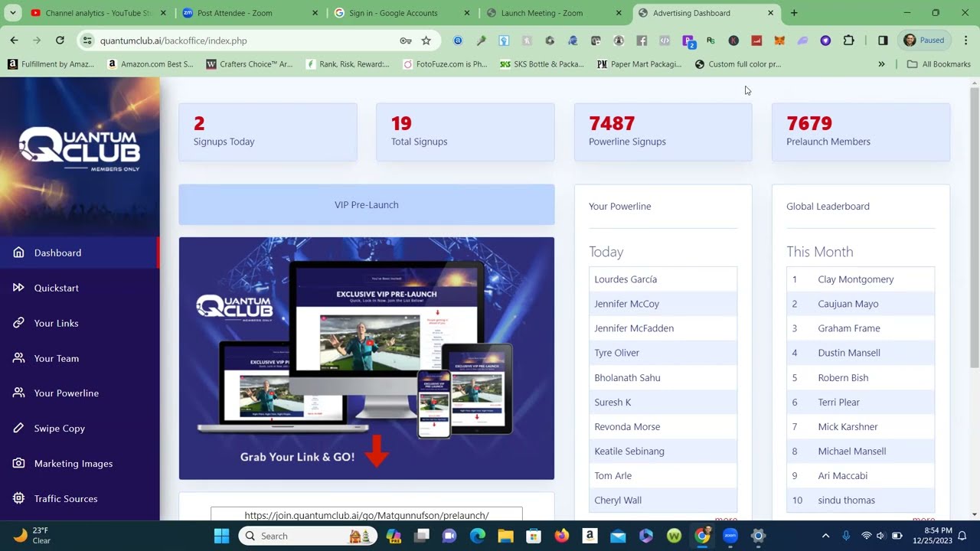Click the prelaunch referral link field
The image size is (980, 551).
[x=367, y=515]
